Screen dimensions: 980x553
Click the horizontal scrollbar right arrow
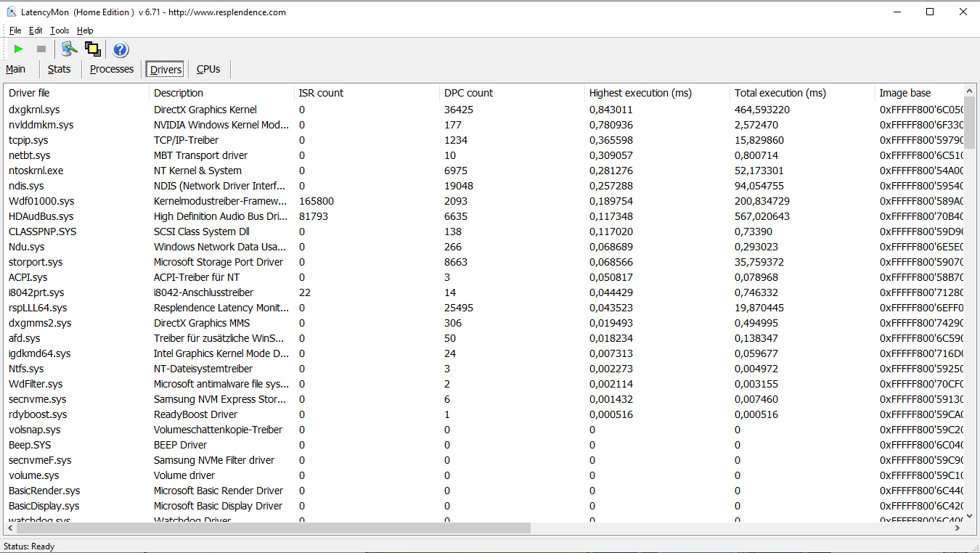click(x=957, y=528)
